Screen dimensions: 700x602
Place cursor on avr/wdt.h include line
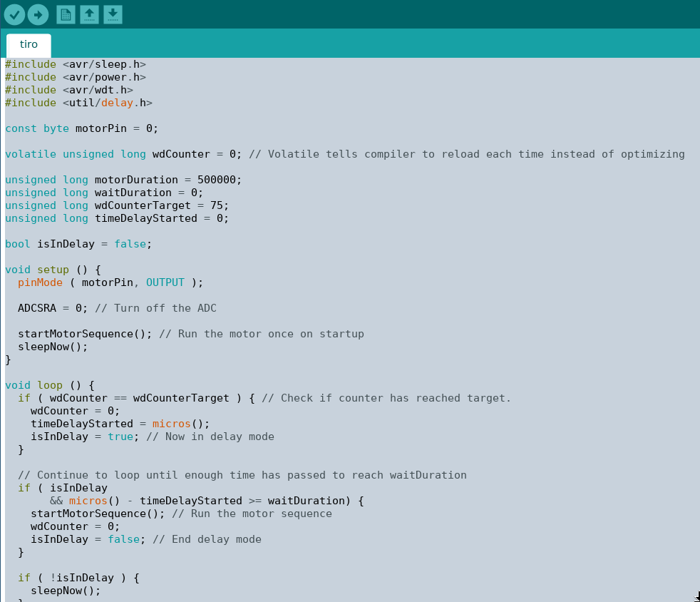coord(68,90)
